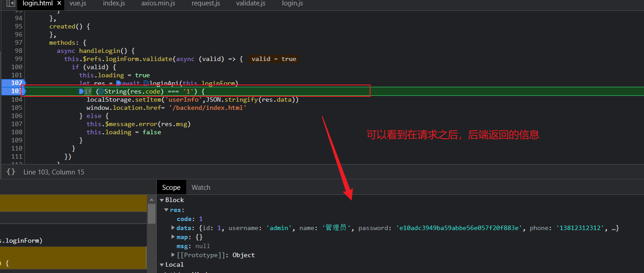Open the axios.min.js tab
Image resolution: width=644 pixels, height=273 pixels.
[158, 4]
